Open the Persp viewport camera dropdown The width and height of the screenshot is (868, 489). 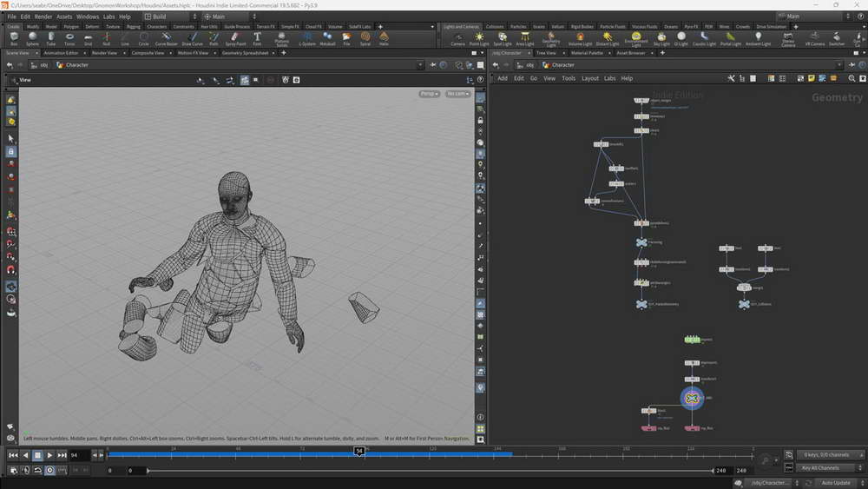(429, 94)
